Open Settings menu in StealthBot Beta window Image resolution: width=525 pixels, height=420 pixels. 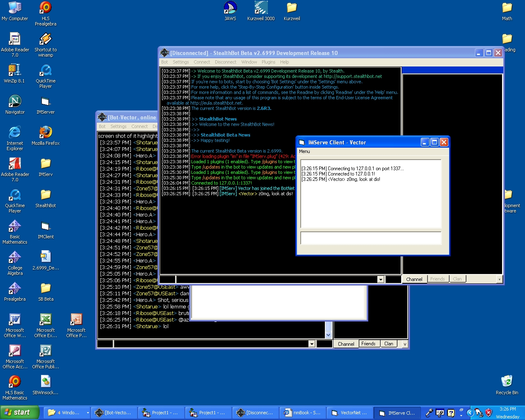[x=181, y=62]
